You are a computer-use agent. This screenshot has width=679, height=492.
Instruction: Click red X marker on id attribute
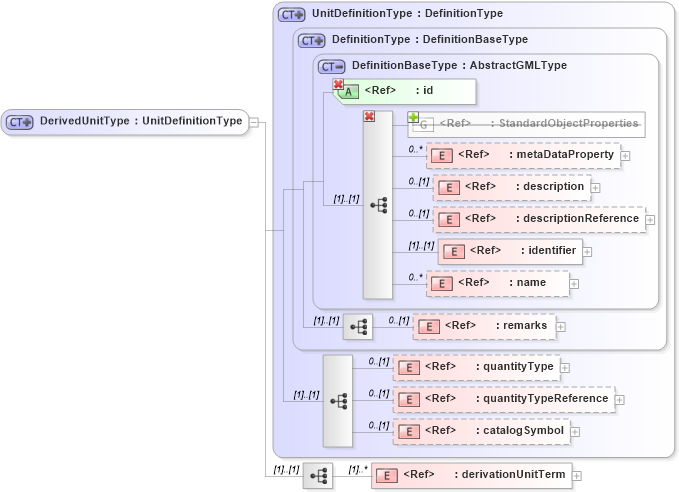(338, 84)
